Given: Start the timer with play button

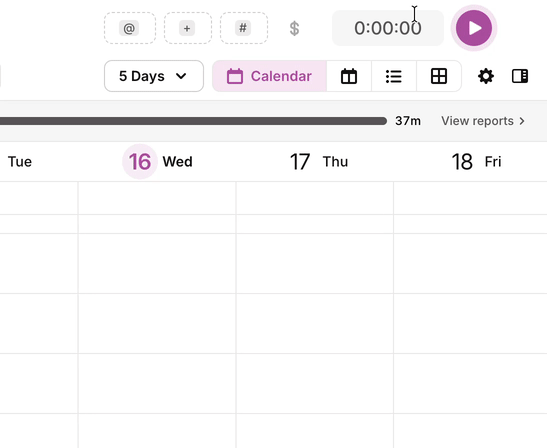Looking at the screenshot, I should point(474,28).
